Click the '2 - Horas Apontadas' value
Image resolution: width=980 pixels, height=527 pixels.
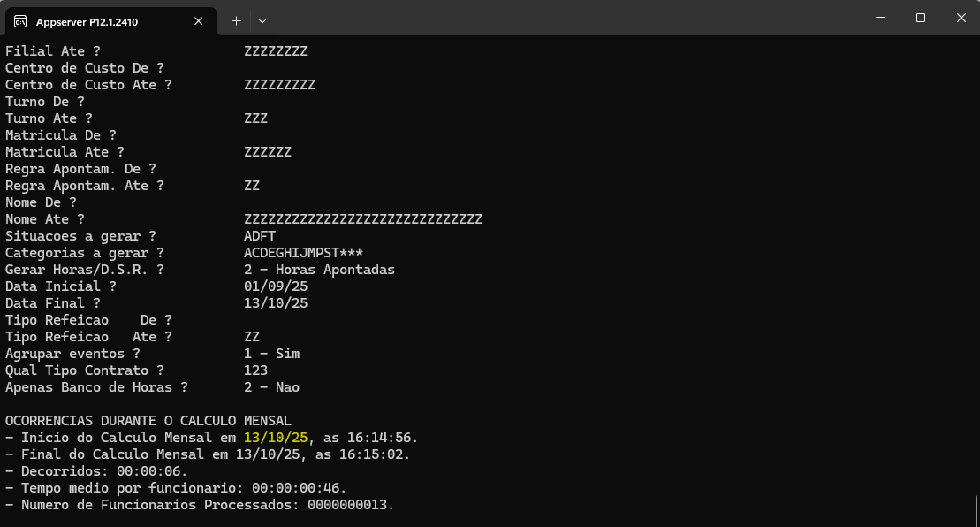coord(319,270)
